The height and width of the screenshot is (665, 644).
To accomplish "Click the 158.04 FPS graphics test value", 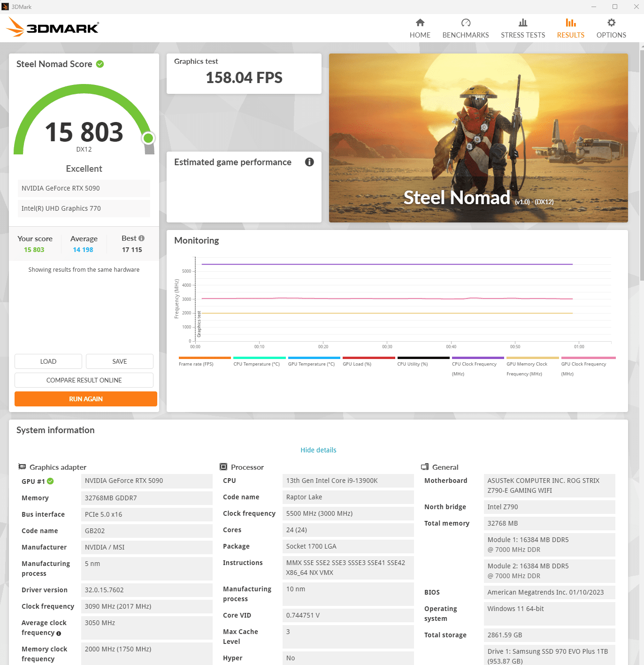I will point(244,78).
